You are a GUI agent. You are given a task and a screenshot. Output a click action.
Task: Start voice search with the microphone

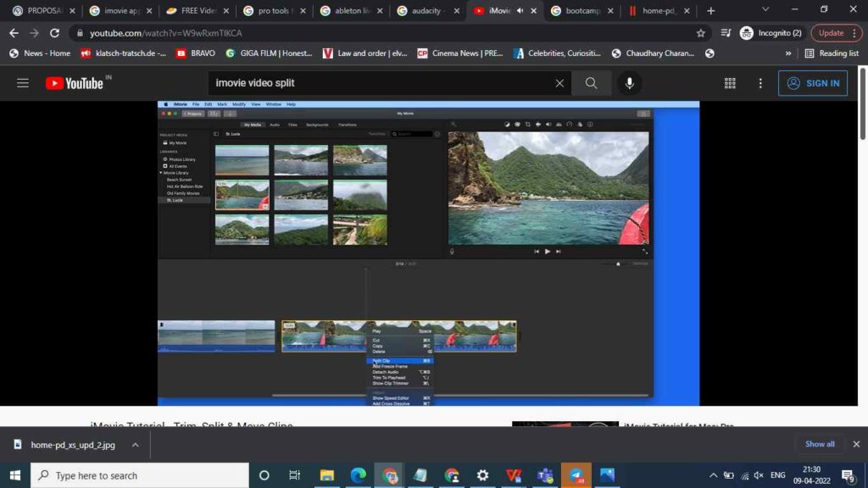click(x=630, y=83)
